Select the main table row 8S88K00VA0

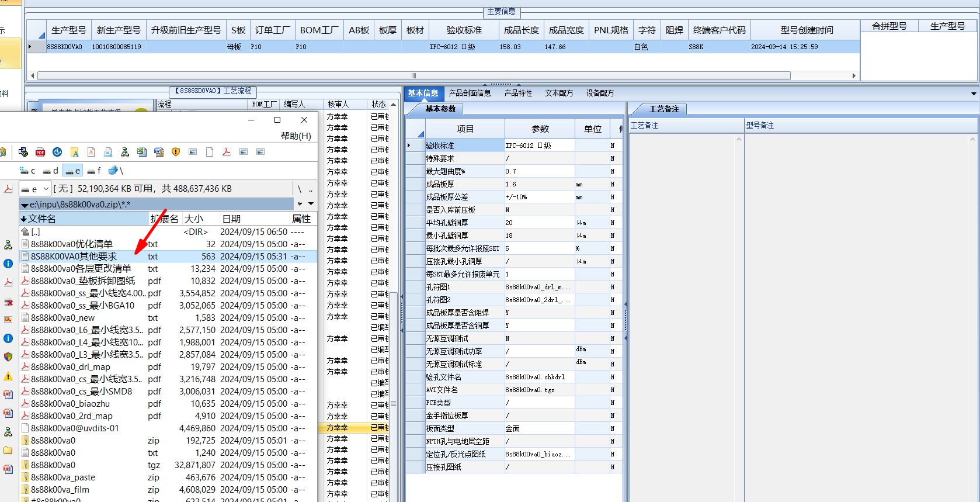coord(444,47)
